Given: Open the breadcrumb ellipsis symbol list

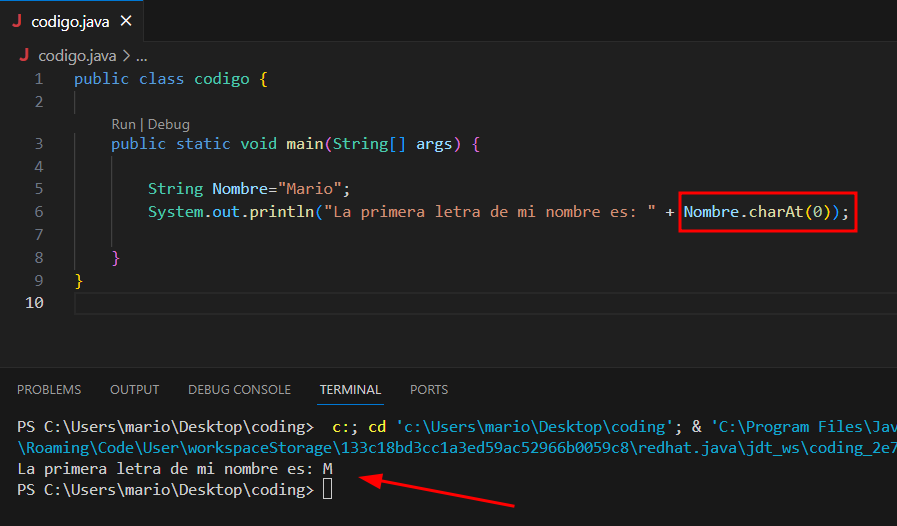Looking at the screenshot, I should 142,57.
